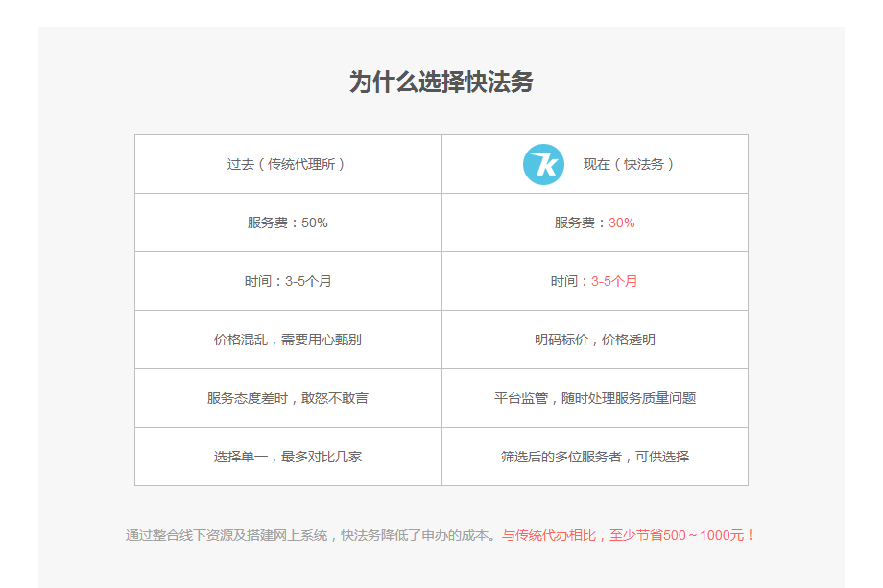Select the 价格混乱，需要用心甄别 cell
883x588 pixels.
point(288,340)
